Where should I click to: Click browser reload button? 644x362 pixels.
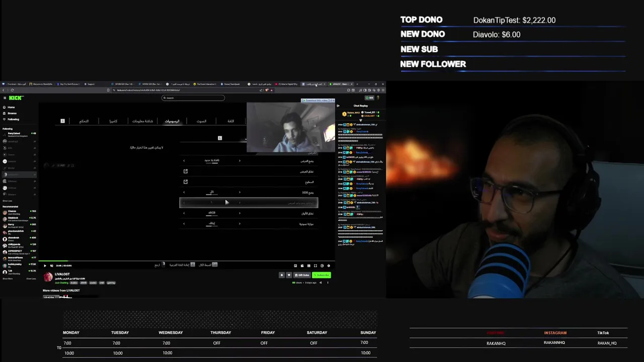[x=12, y=90]
